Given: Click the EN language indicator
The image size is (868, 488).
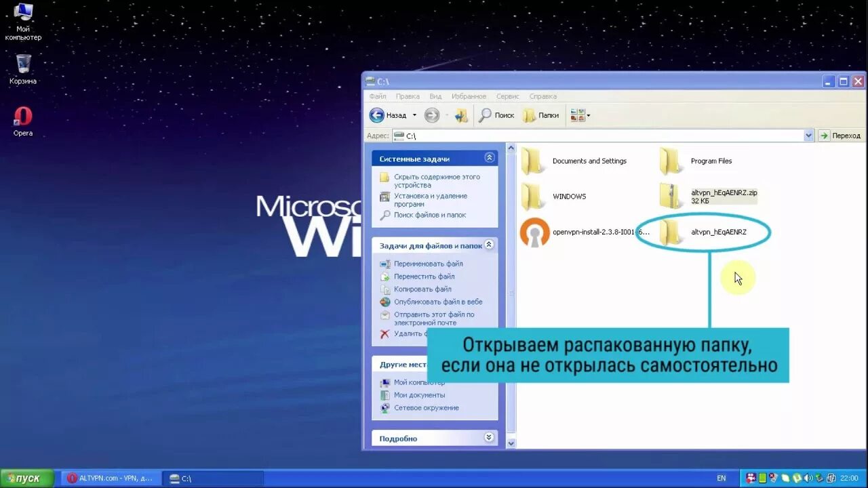Looking at the screenshot, I should pos(722,479).
